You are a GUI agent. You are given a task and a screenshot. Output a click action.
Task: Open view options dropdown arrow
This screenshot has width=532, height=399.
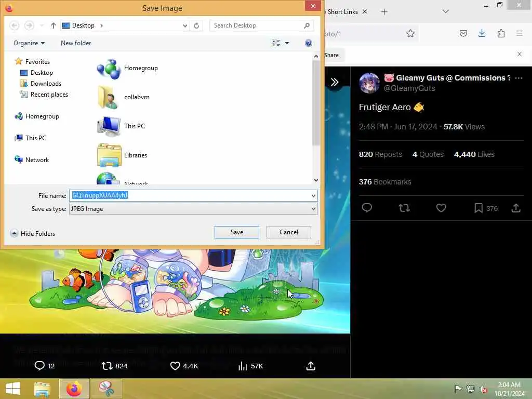[287, 43]
